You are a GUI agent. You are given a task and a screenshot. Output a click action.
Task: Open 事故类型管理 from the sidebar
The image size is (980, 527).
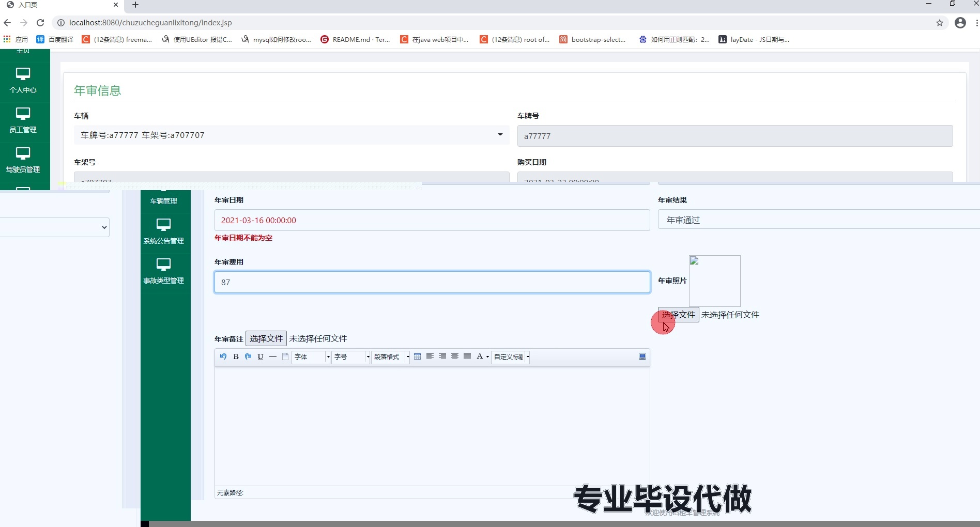pyautogui.click(x=164, y=271)
